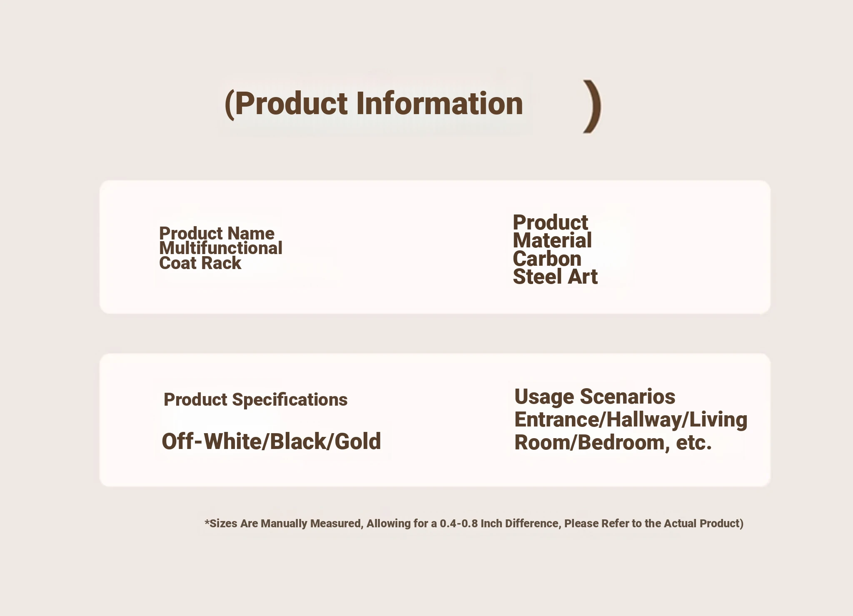The width and height of the screenshot is (853, 616).
Task: Click the Multifunctional text line
Action: (221, 248)
